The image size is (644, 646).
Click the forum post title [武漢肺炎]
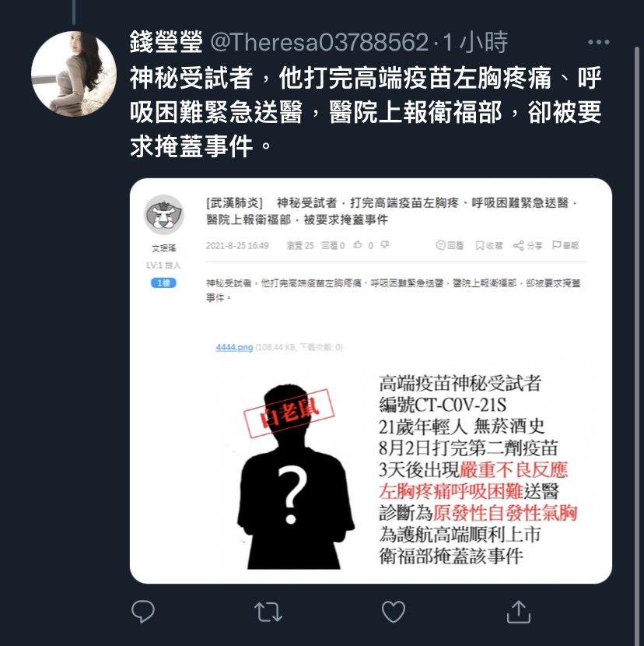(234, 202)
